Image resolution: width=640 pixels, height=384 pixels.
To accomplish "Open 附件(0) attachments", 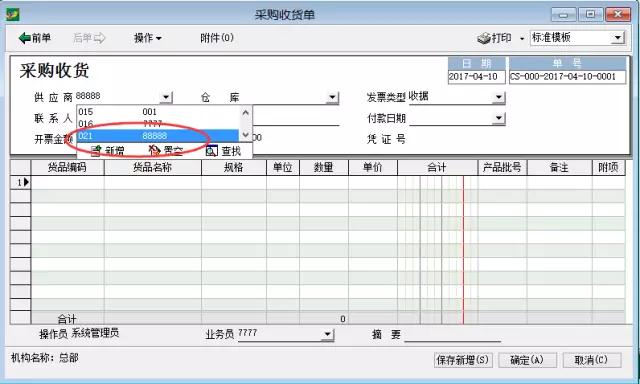I will tap(217, 38).
